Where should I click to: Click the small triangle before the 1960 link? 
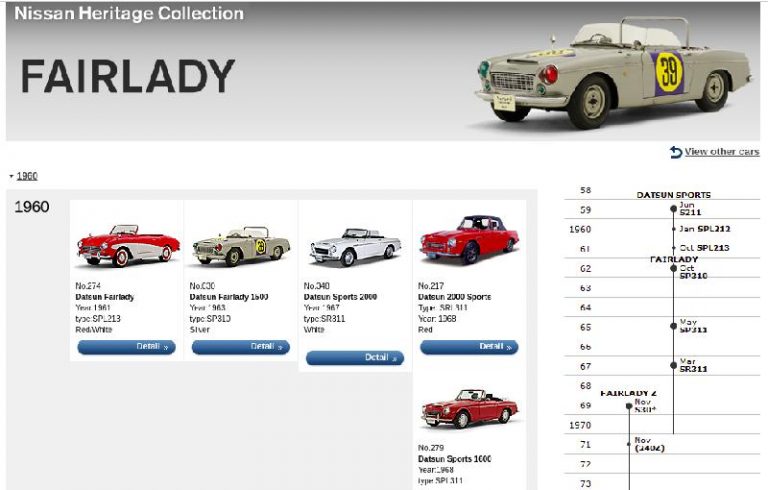point(11,176)
